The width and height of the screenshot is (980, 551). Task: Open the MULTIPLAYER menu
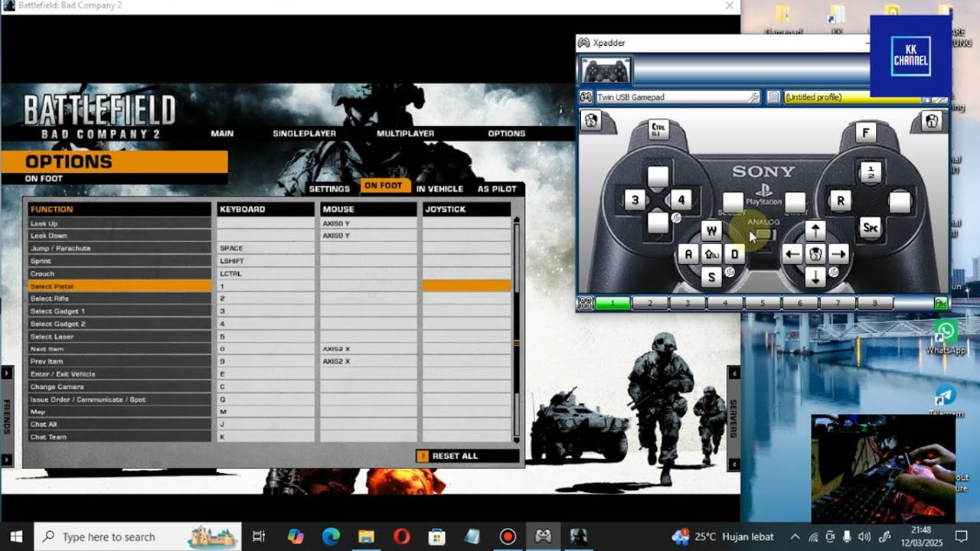click(406, 133)
